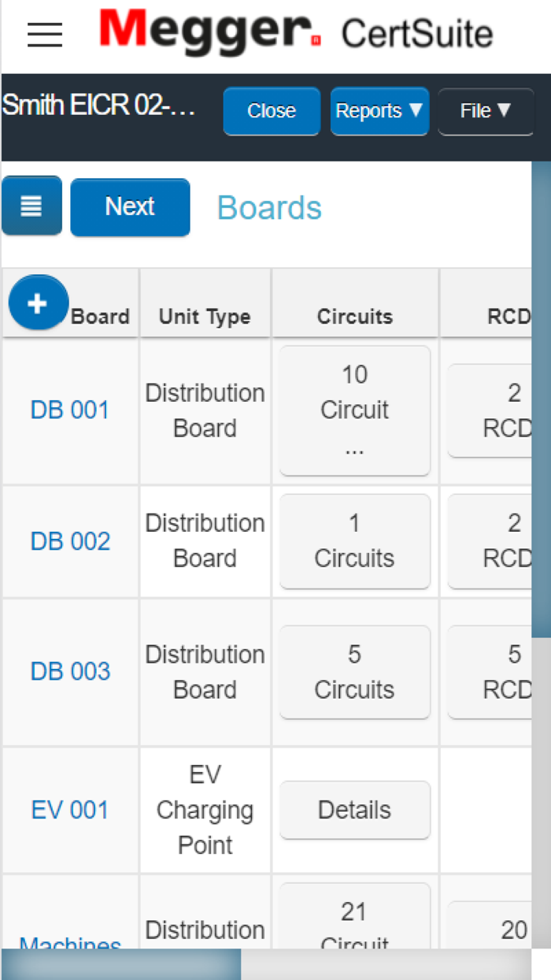Open the 5 Circuits for DB 003
The height and width of the screenshot is (980, 551).
pos(354,671)
